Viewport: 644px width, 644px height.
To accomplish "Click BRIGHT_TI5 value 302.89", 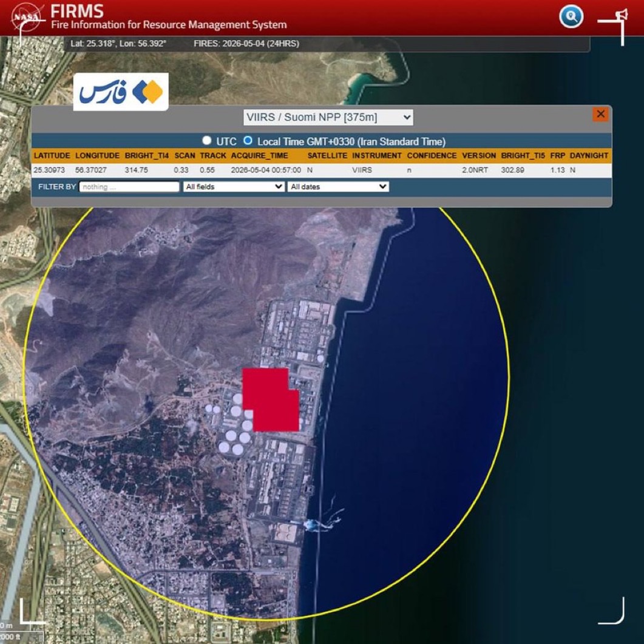I will coord(512,170).
